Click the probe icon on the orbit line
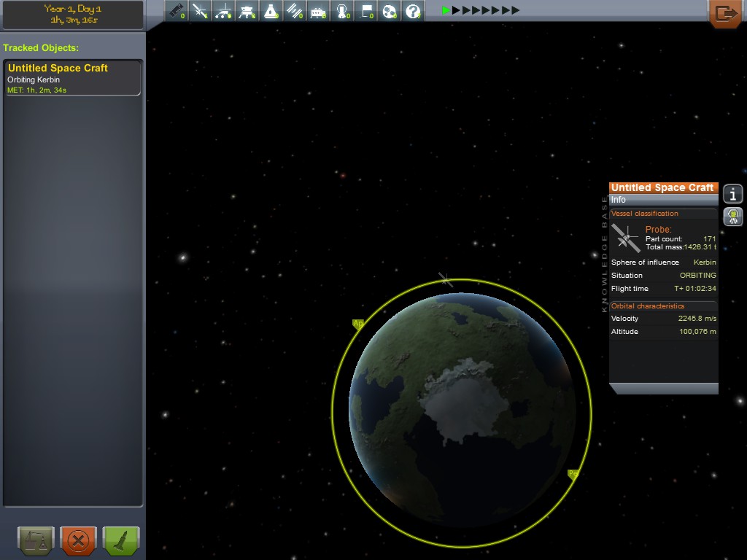Screen dimensions: 747x560 pos(445,279)
